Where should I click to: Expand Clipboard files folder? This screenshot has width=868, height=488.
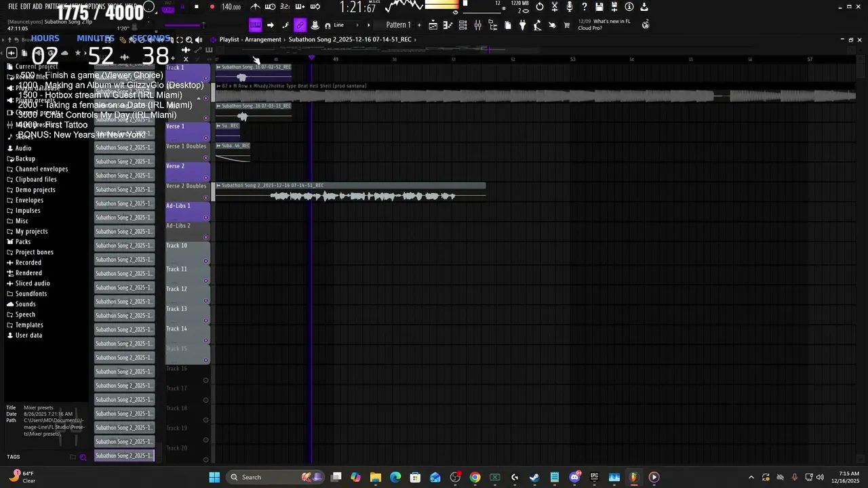36,180
